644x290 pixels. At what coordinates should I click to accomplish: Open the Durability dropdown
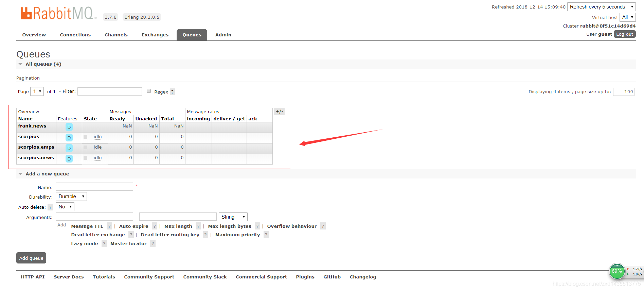[x=71, y=197]
